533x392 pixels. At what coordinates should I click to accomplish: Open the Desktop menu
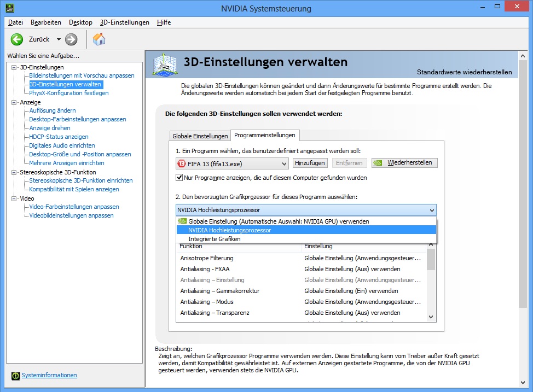pyautogui.click(x=80, y=22)
